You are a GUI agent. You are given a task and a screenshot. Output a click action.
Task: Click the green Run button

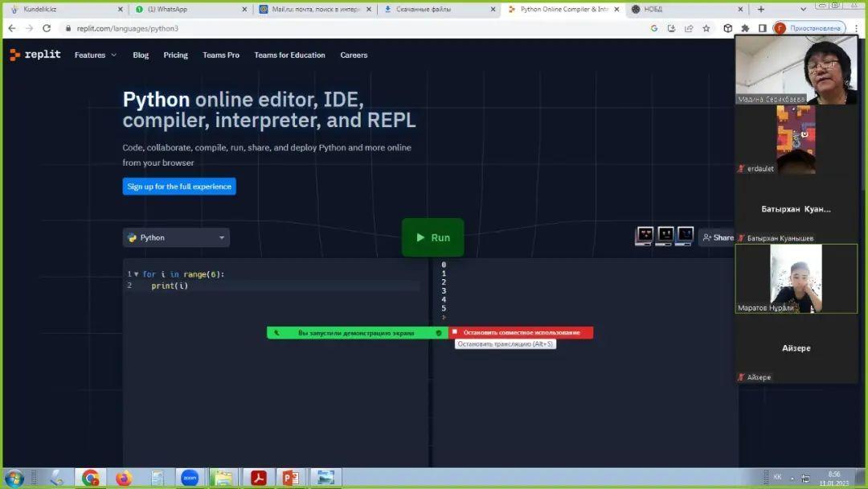(x=432, y=237)
